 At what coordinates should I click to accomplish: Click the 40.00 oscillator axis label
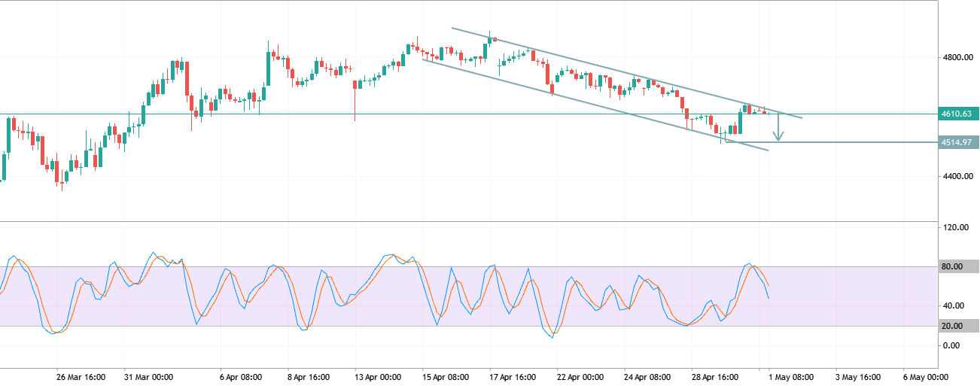click(x=952, y=305)
